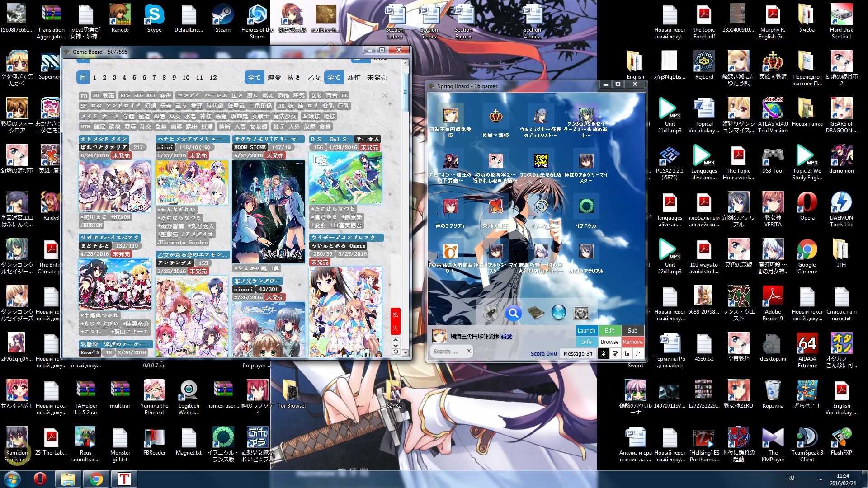Screen dimensions: 868x488
Task: Open the old book icon in the dock
Action: 536,312
